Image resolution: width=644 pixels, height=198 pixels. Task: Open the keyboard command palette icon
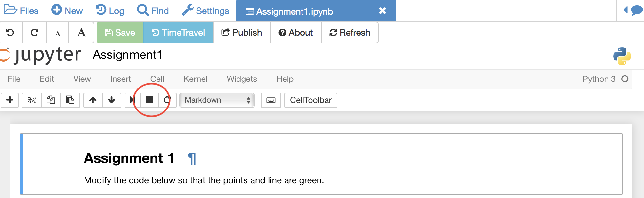(271, 100)
